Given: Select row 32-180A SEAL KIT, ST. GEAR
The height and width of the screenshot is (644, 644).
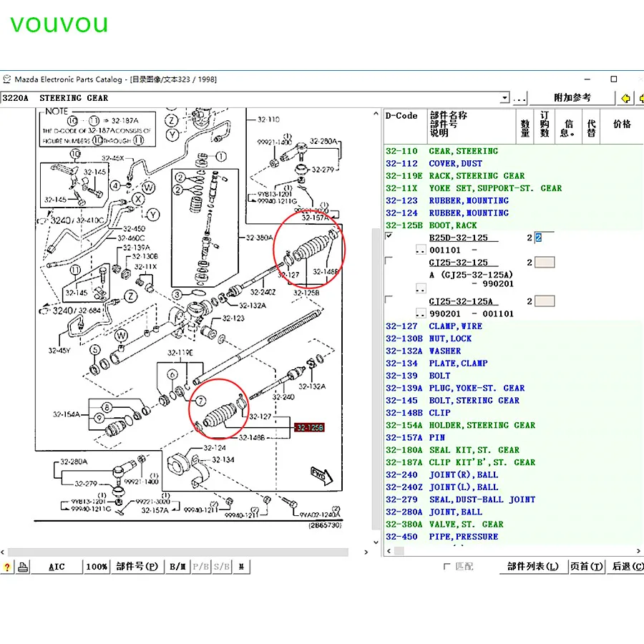Looking at the screenshot, I should pyautogui.click(x=513, y=450).
